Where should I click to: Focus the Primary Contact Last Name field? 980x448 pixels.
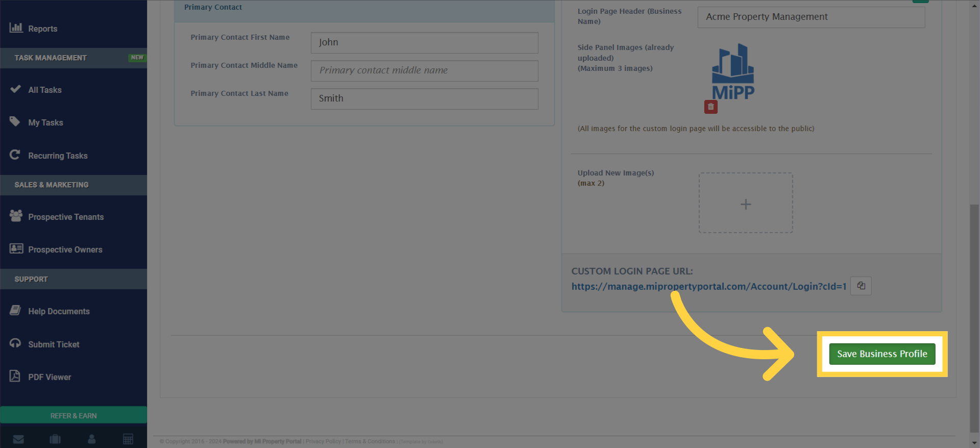coord(424,99)
